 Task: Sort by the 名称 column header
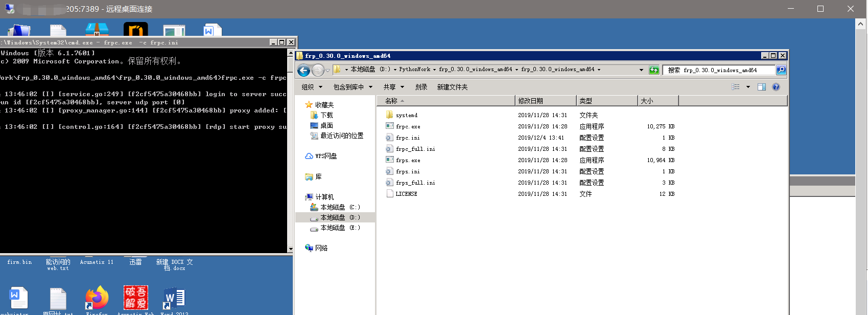pos(446,101)
